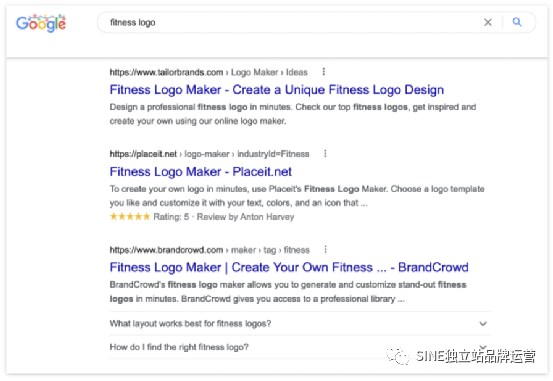Open the Google logo homepage link
This screenshot has width=553, height=381.
pos(41,23)
